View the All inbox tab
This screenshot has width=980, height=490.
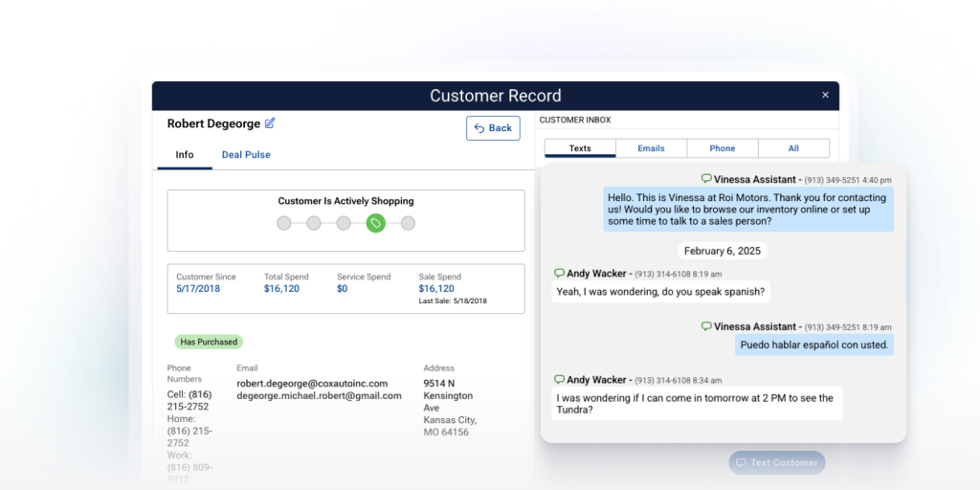[793, 148]
